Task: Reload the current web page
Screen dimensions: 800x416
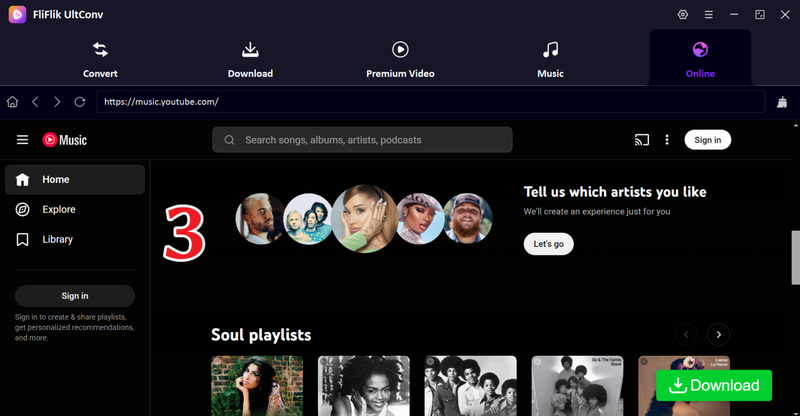Action: (80, 102)
